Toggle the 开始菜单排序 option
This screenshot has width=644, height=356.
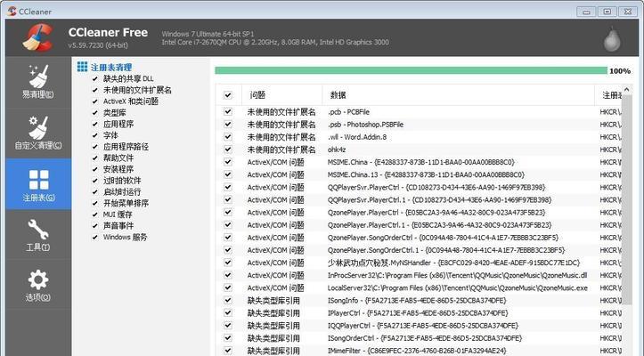95,203
